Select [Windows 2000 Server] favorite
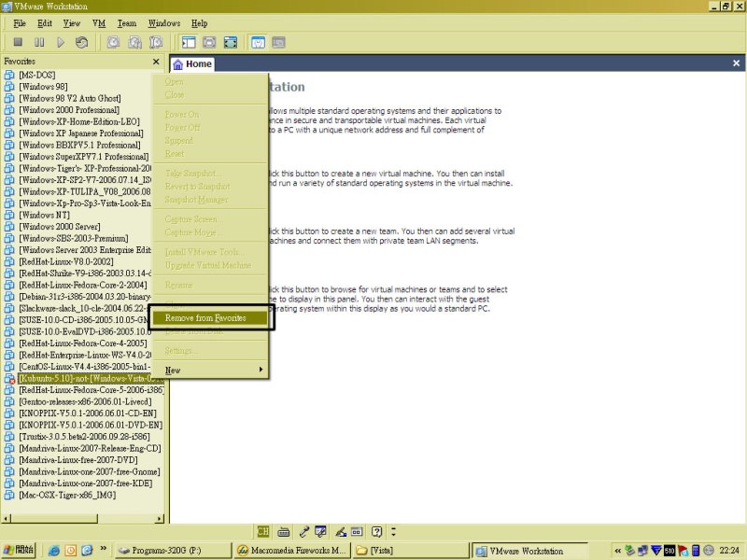 pyautogui.click(x=60, y=226)
